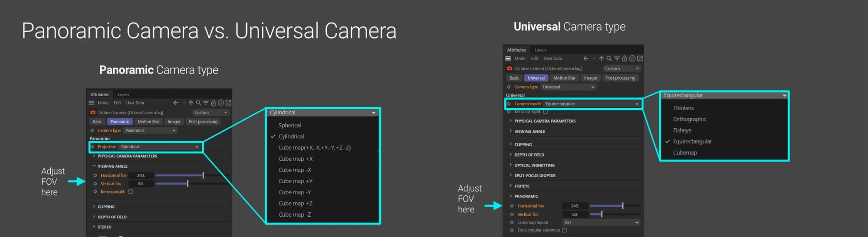Open new attribute window icon in Universal panel
This screenshot has width=868, height=237.
pos(640,58)
